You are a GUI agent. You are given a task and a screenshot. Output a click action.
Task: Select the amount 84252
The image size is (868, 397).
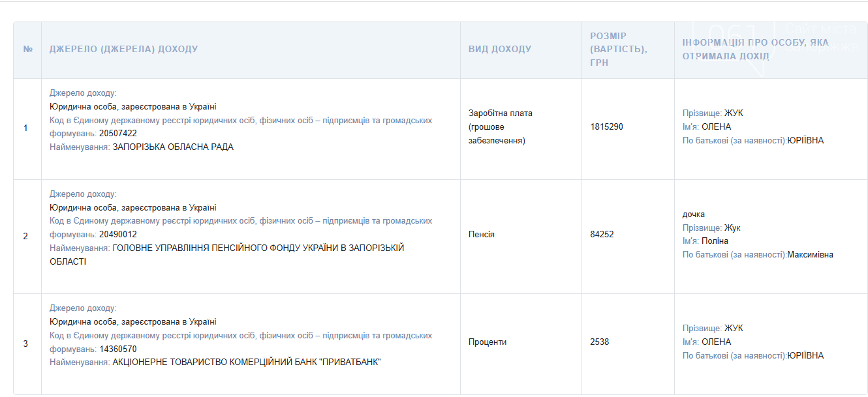click(602, 235)
